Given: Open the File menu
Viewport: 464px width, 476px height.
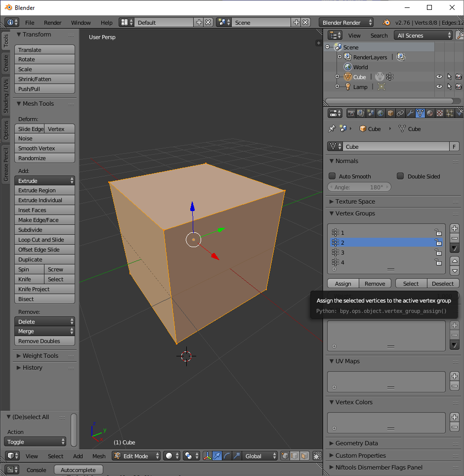Looking at the screenshot, I should [30, 22].
